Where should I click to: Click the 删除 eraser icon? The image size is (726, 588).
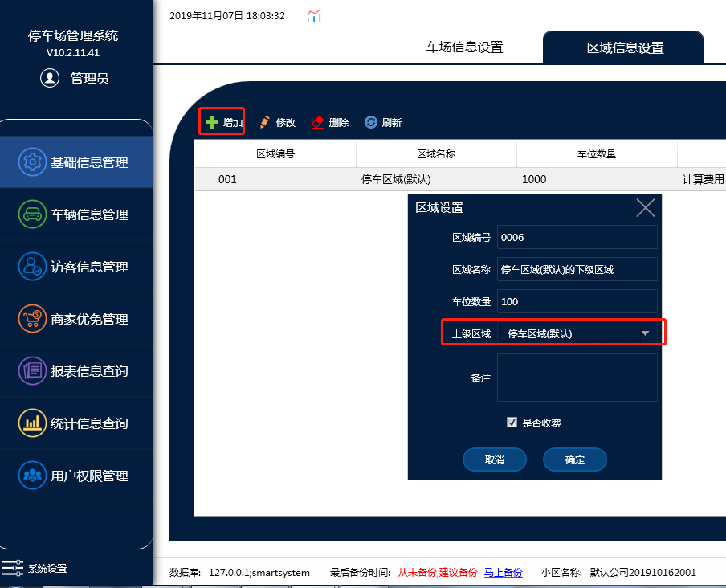point(318,122)
